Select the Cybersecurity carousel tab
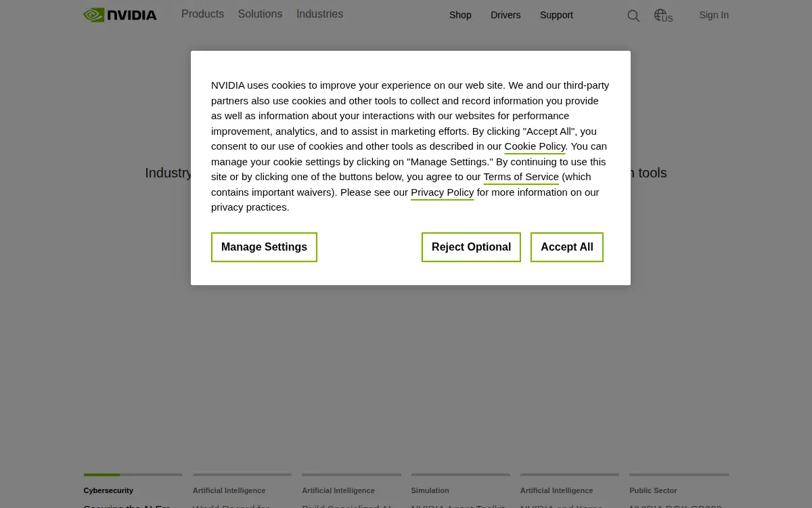Image resolution: width=812 pixels, height=508 pixels. [133, 490]
